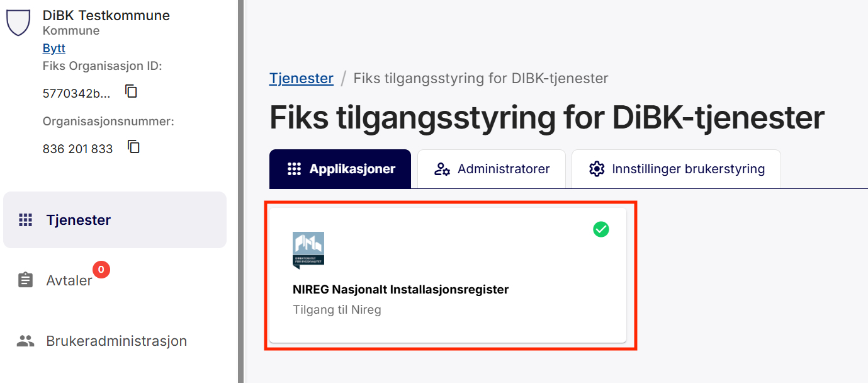This screenshot has height=383, width=868.
Task: Click the Avtaler notification badge showing 0
Action: [101, 268]
